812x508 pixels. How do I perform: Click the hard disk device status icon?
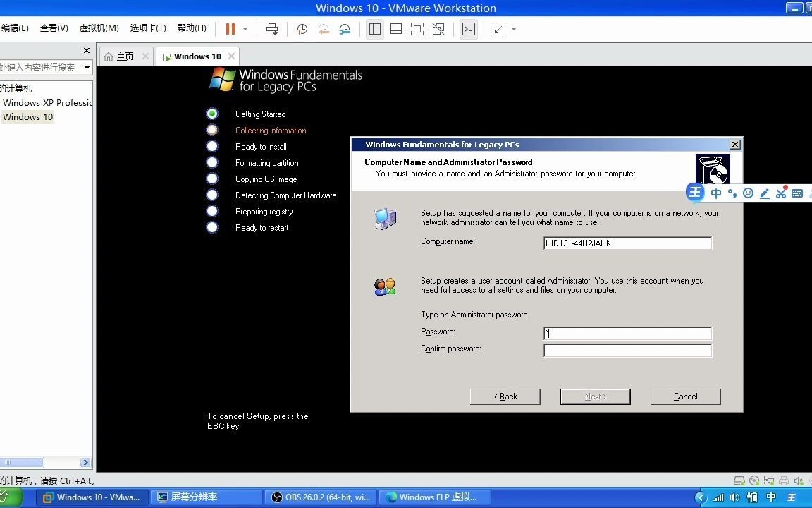coord(739,481)
